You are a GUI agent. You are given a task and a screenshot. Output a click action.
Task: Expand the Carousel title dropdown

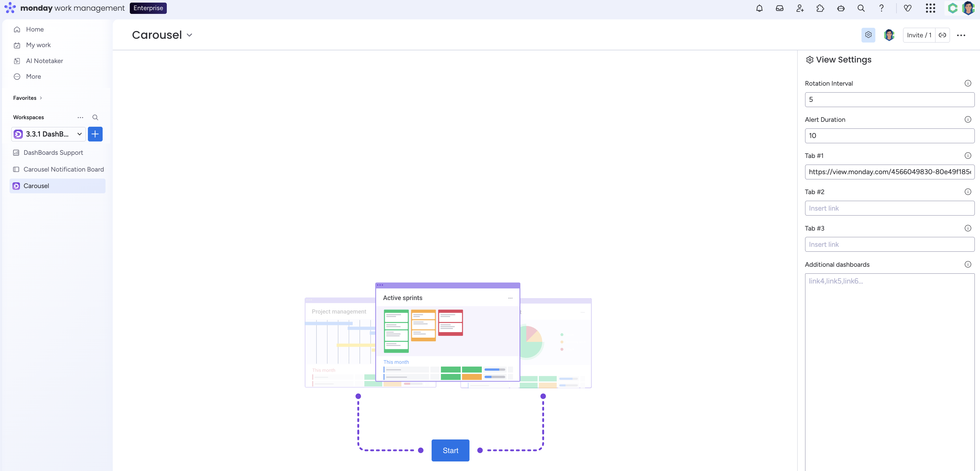click(x=189, y=35)
